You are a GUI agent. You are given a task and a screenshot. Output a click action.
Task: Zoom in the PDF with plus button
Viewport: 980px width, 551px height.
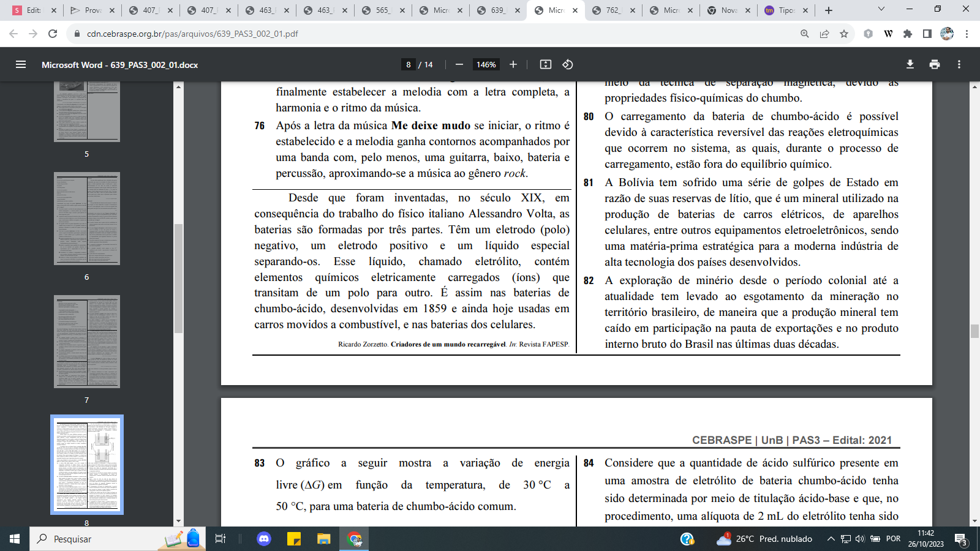tap(513, 64)
